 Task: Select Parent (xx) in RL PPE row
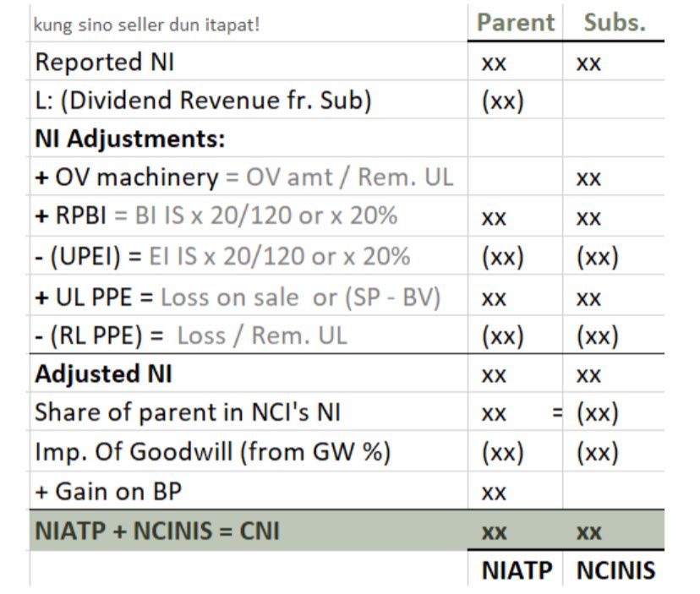(x=515, y=335)
